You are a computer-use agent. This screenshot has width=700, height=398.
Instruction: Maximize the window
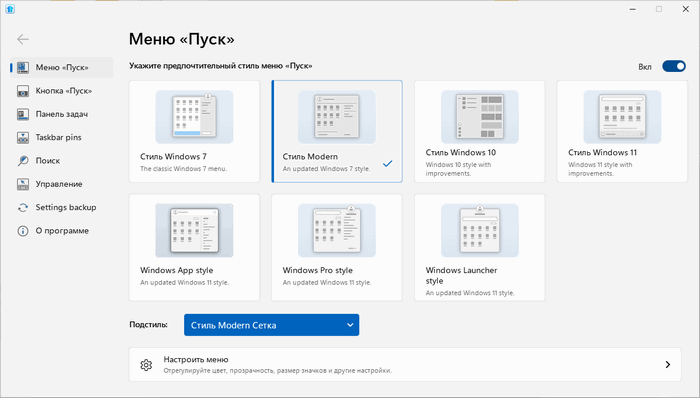click(x=659, y=9)
